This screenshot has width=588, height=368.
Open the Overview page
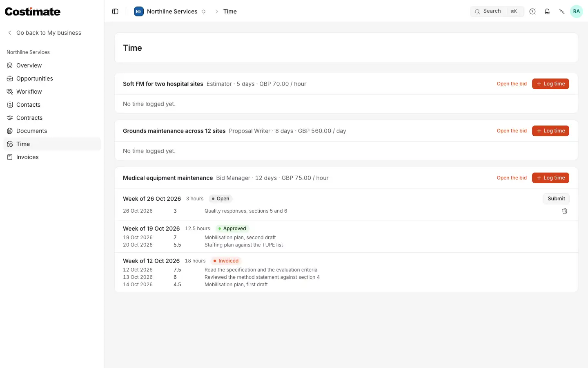pyautogui.click(x=52, y=65)
